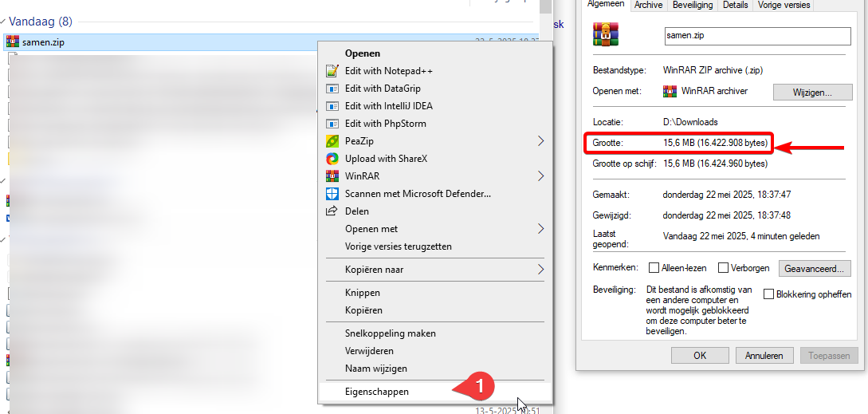This screenshot has width=868, height=414.
Task: Expand the Kopiëren naar submenu
Action: [540, 270]
